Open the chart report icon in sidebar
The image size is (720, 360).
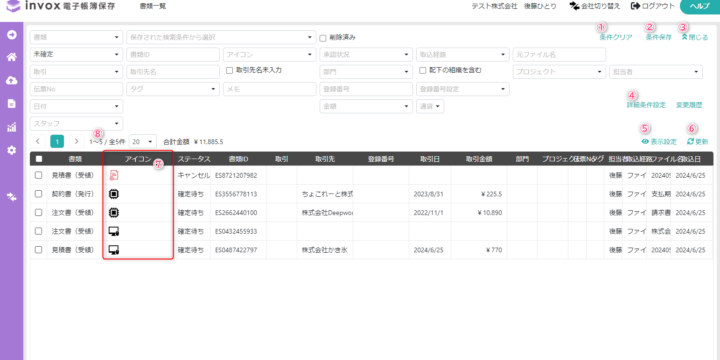11,127
